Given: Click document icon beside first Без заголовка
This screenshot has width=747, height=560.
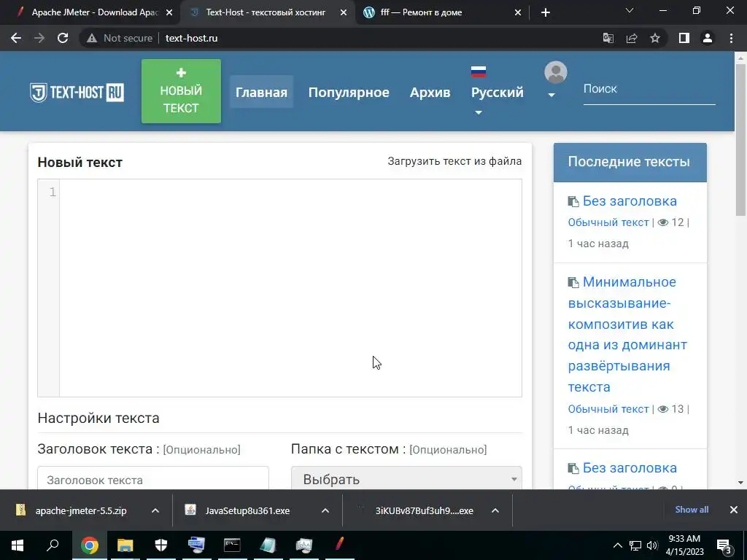Looking at the screenshot, I should [x=573, y=201].
